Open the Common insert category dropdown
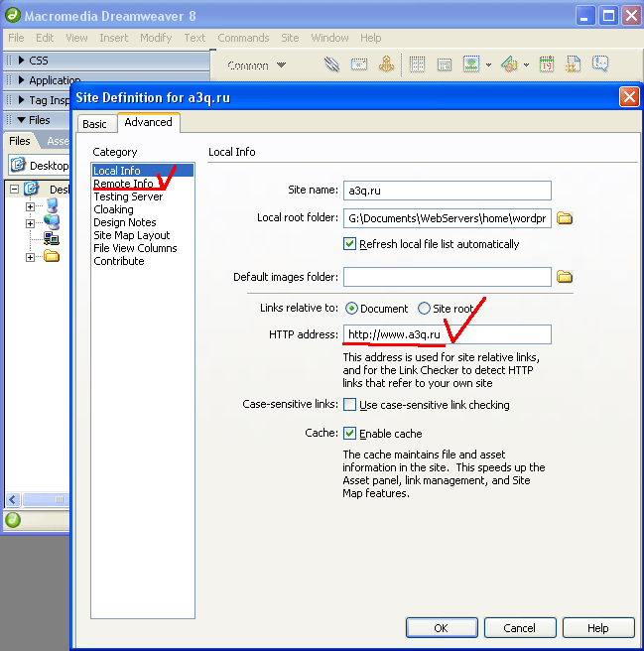Screen dimensions: 644x651 [256, 65]
